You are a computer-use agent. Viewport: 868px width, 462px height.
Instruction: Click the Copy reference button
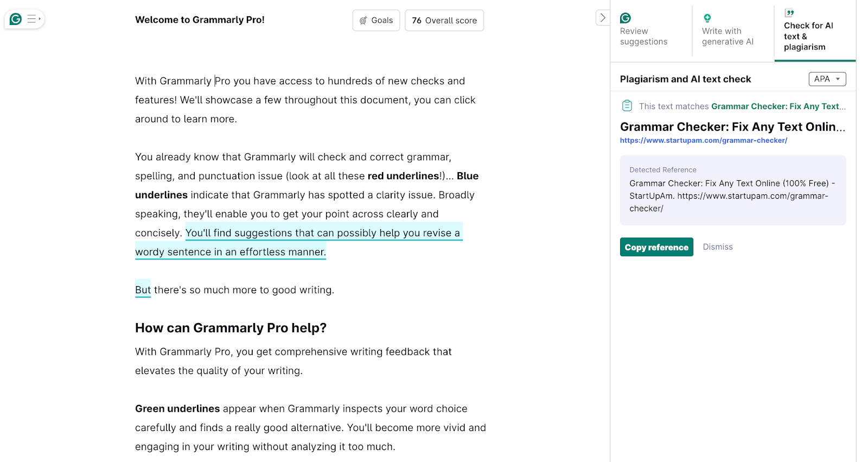(x=656, y=246)
